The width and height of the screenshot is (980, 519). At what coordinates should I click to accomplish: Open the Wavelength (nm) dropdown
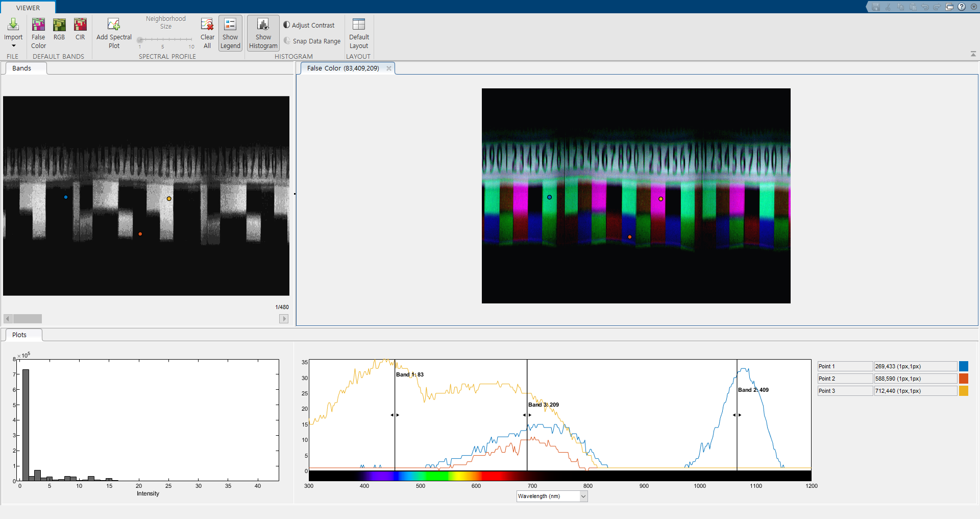pyautogui.click(x=582, y=496)
